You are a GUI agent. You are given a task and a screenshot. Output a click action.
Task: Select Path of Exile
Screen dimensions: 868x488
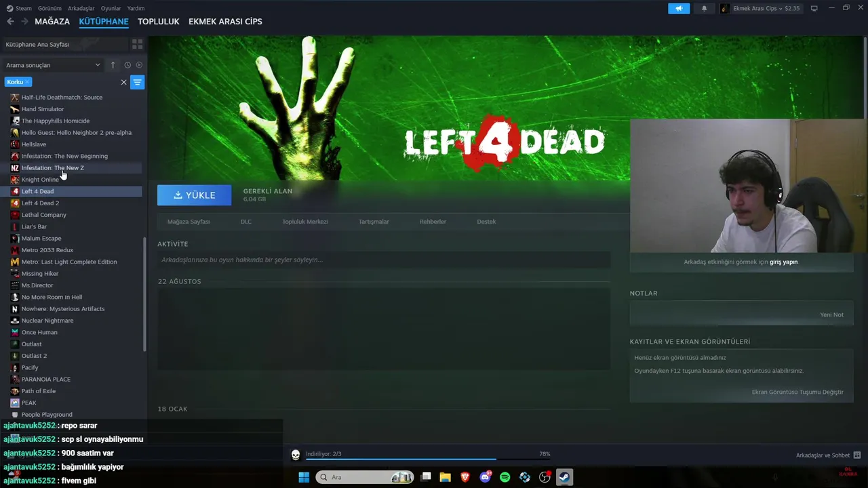click(x=76, y=391)
